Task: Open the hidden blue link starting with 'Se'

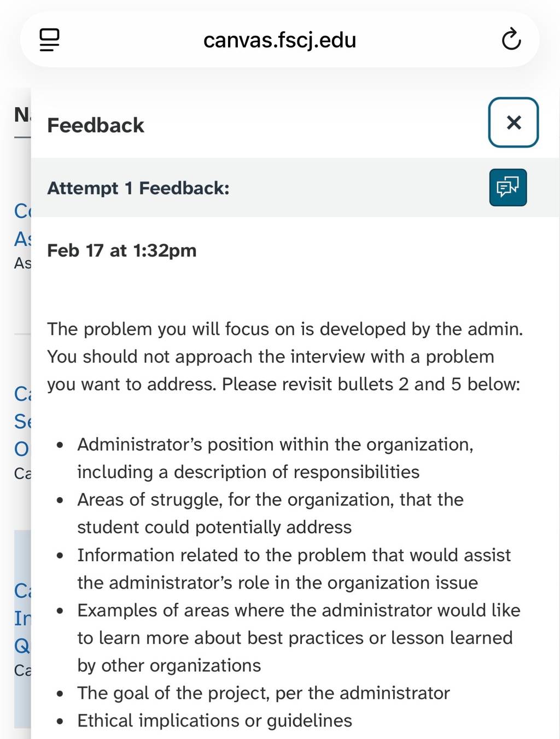Action: [x=22, y=421]
